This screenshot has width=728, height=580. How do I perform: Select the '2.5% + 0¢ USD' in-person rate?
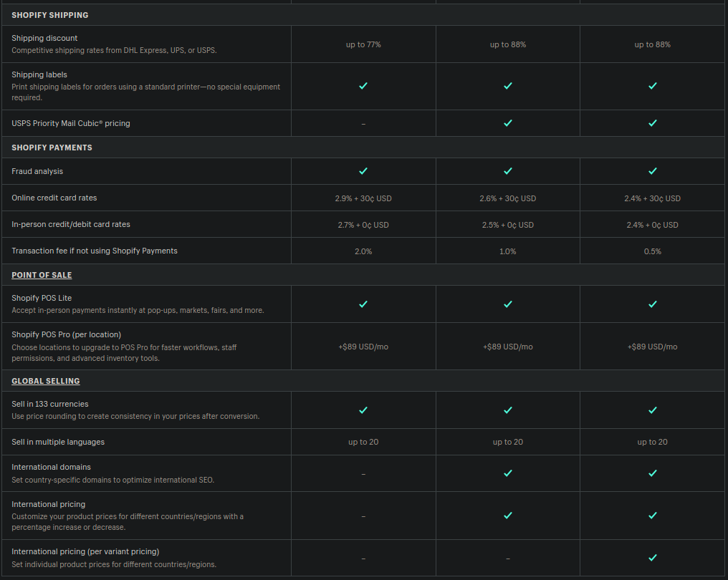(508, 225)
